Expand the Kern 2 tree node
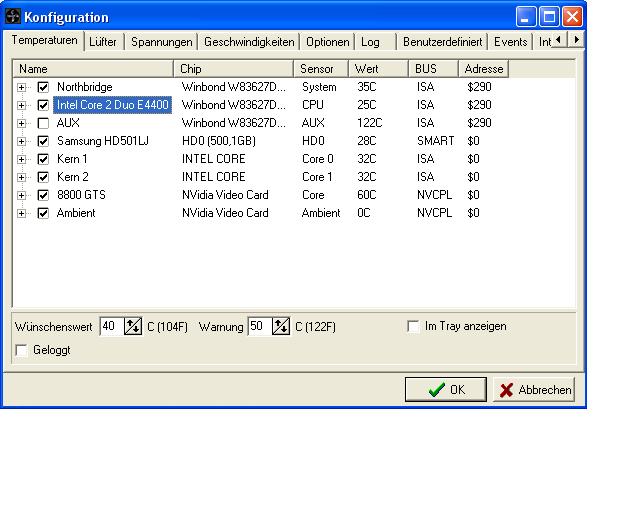 point(21,177)
